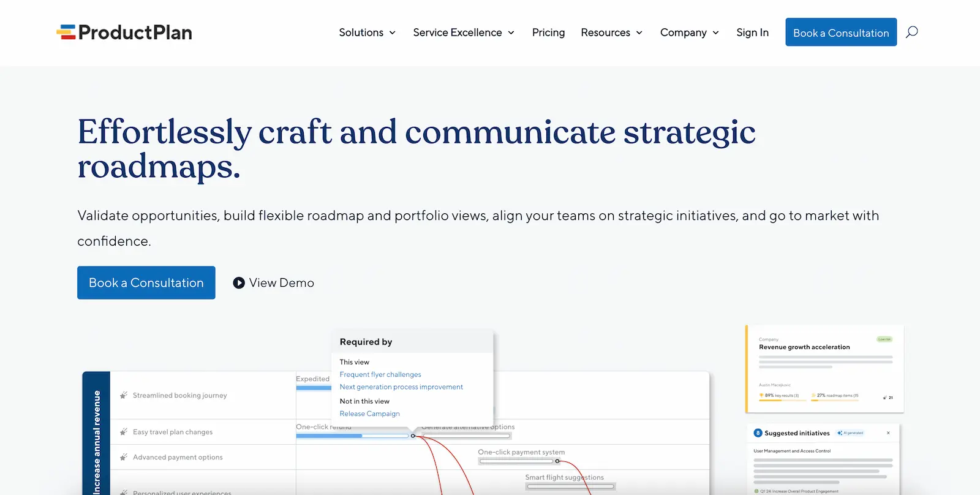Click the trophy icon next to 89% key results
This screenshot has width=980, height=495.
[761, 396]
